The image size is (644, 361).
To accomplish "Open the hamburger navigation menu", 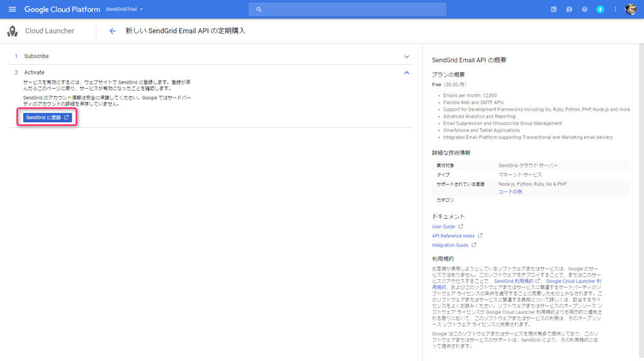I will pos(13,9).
